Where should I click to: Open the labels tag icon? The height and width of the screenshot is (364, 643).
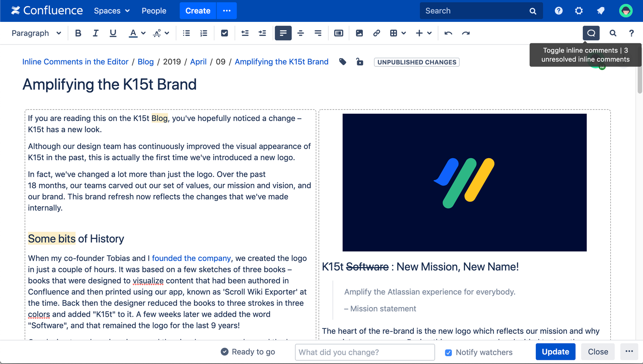(343, 62)
